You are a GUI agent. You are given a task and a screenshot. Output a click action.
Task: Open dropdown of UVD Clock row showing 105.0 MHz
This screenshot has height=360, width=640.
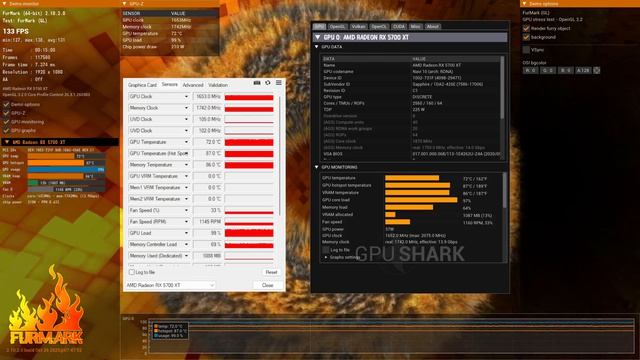coord(186,119)
